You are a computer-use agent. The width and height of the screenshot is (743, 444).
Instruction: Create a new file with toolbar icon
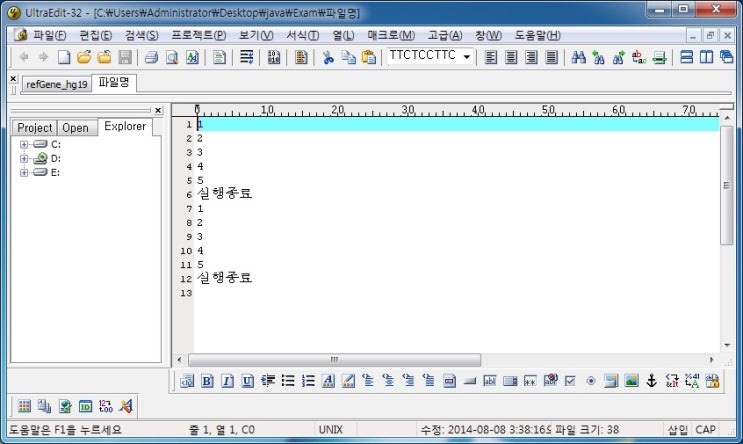coord(63,57)
